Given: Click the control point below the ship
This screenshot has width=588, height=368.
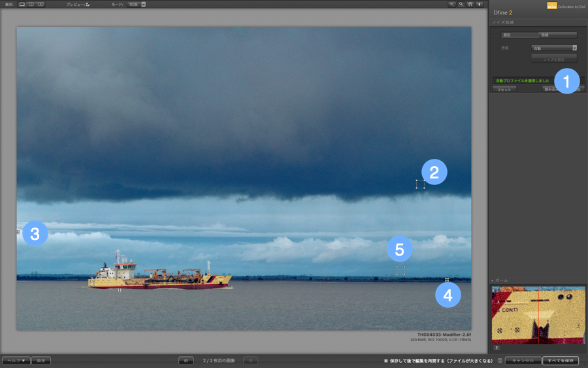Looking at the screenshot, I should tap(120, 290).
